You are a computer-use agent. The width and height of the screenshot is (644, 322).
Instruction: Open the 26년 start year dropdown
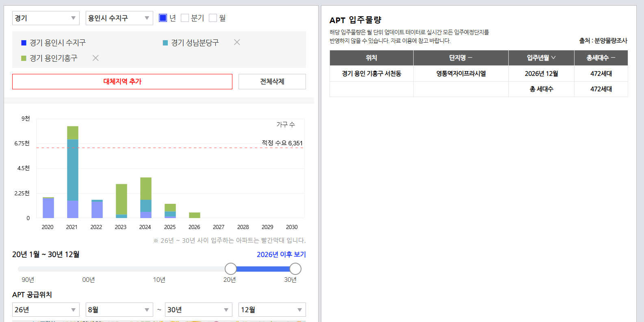(x=46, y=309)
